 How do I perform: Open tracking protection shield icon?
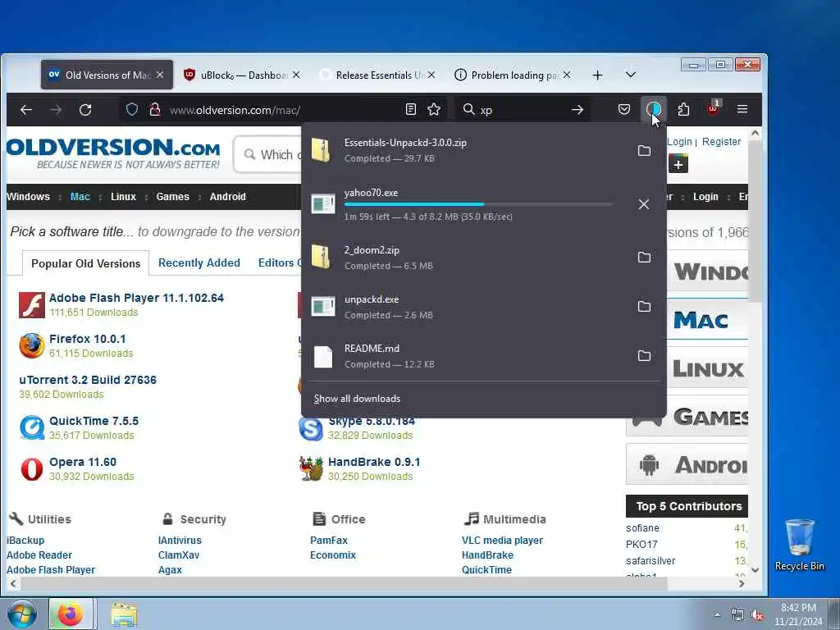[x=132, y=110]
